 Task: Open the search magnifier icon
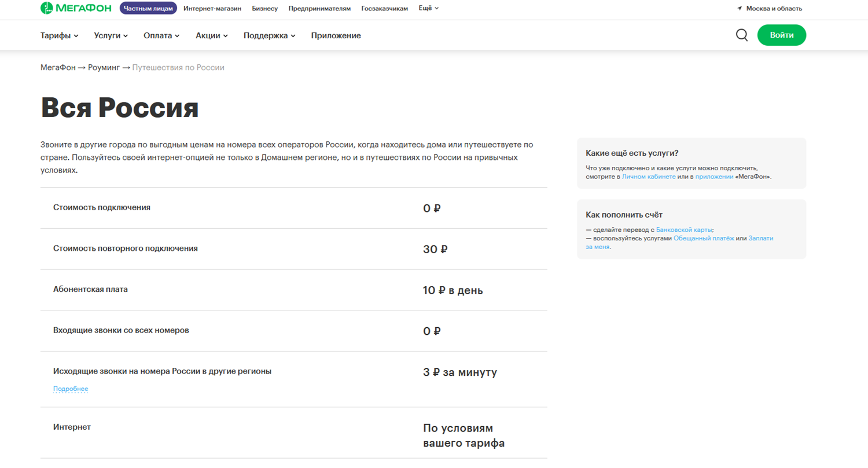pos(742,35)
